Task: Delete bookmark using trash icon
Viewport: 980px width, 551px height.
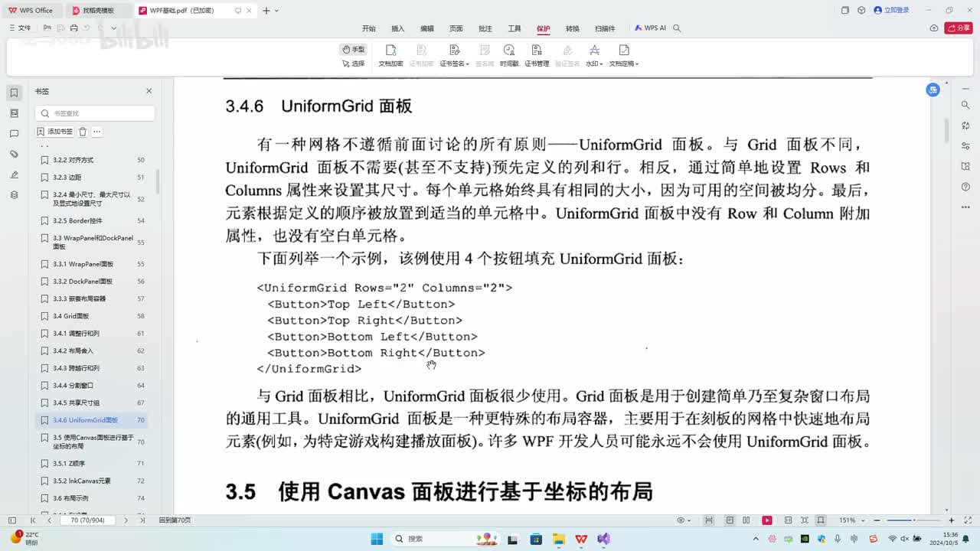Action: click(x=83, y=132)
